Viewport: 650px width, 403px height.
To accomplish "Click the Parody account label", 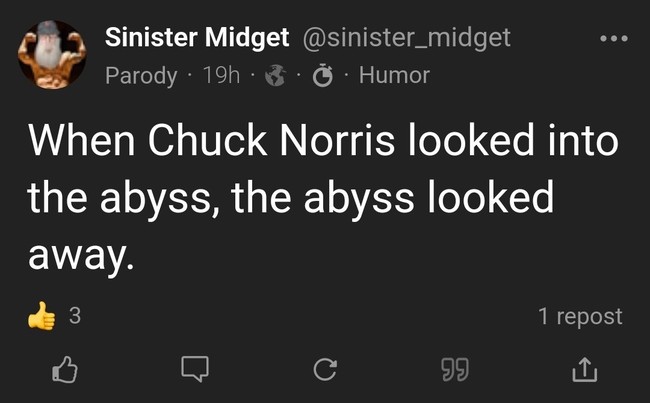I will pos(141,75).
